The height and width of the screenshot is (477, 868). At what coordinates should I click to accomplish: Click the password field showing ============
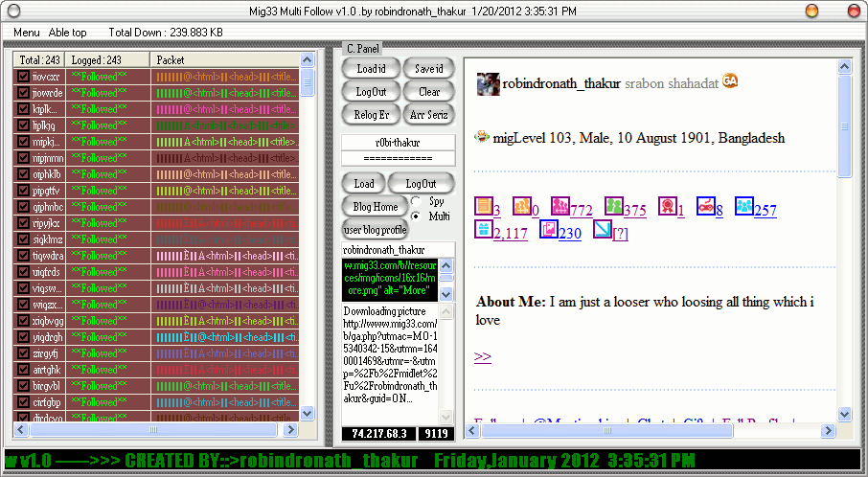pyautogui.click(x=398, y=158)
